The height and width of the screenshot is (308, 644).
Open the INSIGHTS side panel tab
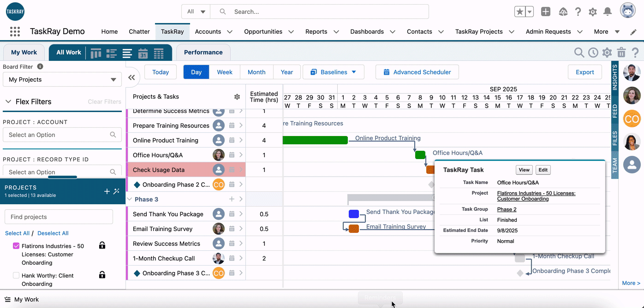tap(615, 77)
